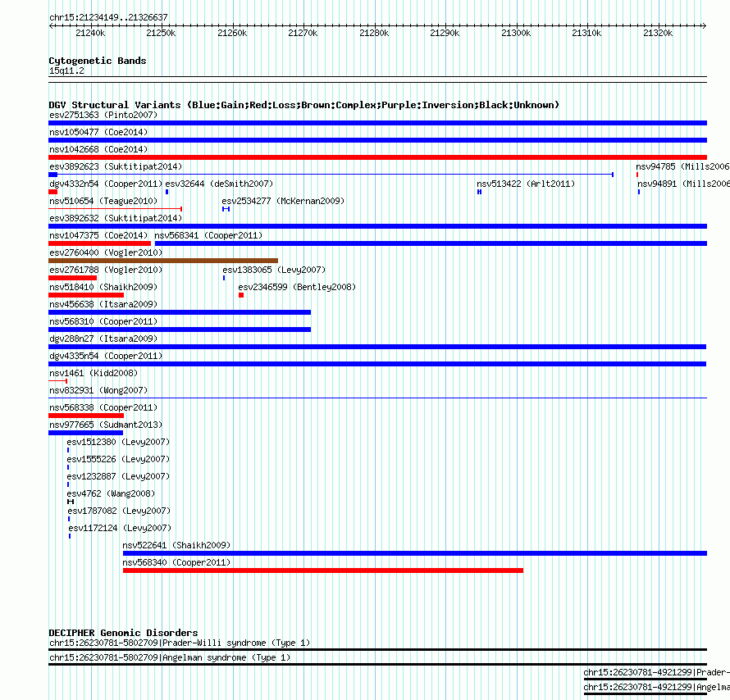The width and height of the screenshot is (730, 700).
Task: Click the esv2534277 (McKernan2009) label
Action: tap(283, 201)
